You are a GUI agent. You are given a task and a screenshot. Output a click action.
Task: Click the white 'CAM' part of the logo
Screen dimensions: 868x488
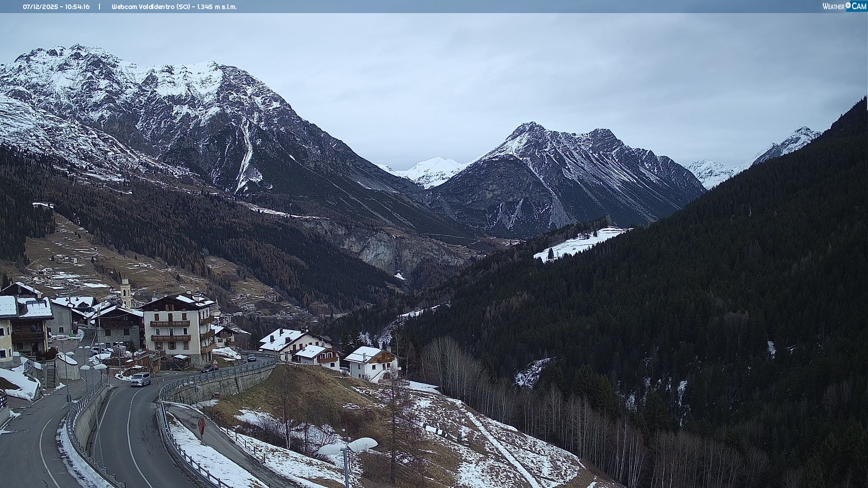click(x=859, y=6)
